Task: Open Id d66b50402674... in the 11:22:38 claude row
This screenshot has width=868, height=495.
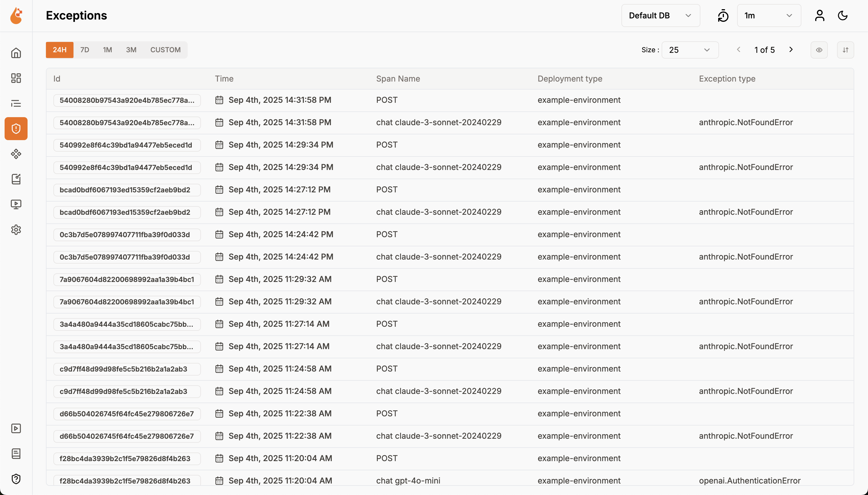Action: 127,436
